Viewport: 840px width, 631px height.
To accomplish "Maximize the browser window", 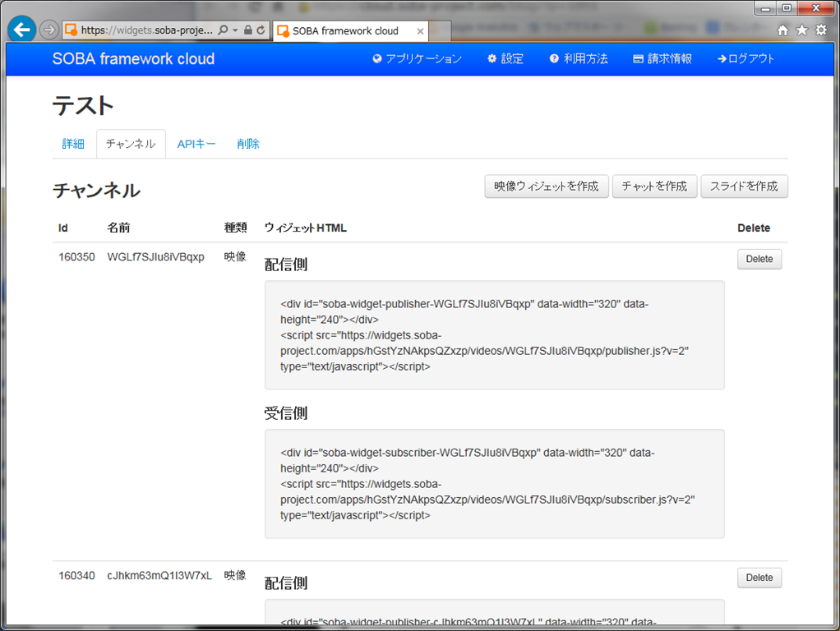I will [787, 8].
